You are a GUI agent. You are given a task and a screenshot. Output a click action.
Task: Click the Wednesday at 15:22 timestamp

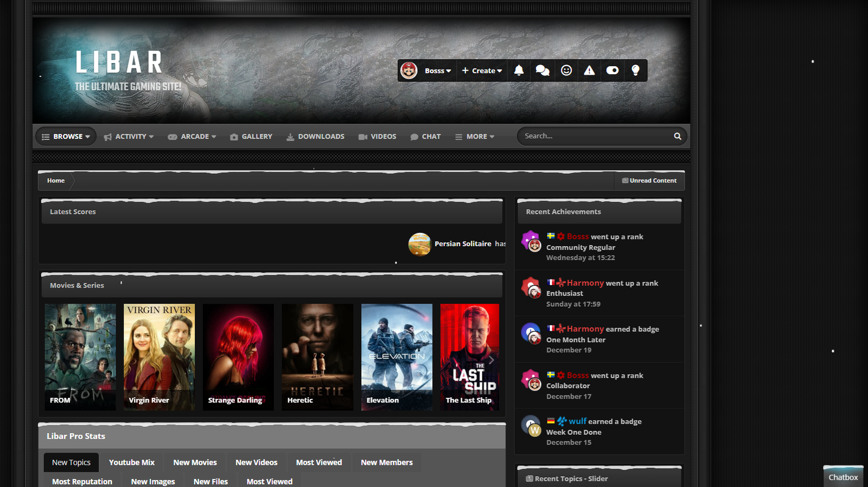(x=580, y=258)
